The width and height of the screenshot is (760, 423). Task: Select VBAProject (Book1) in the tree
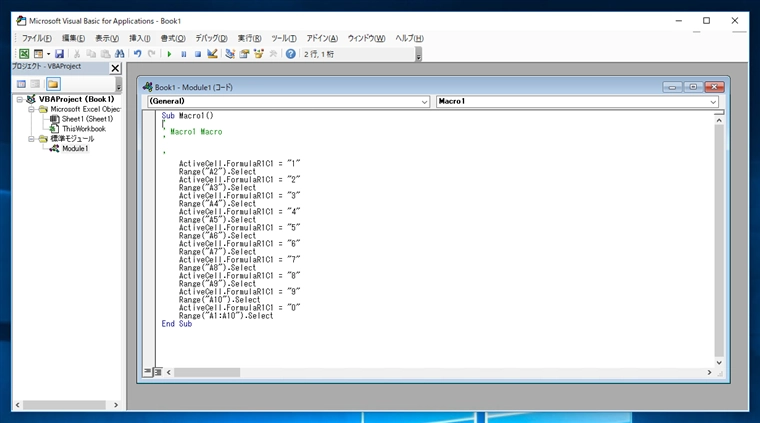pyautogui.click(x=76, y=99)
